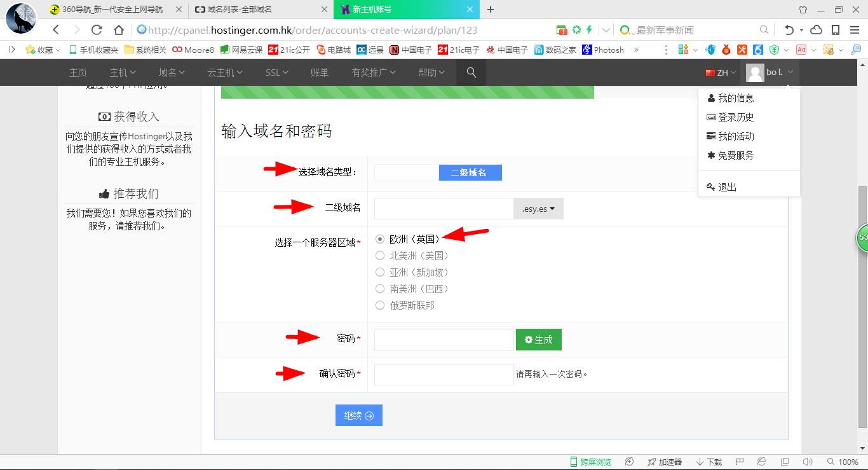Viewport: 868px width, 470px height.
Task: Mute the page with the speaker icon
Action: click(x=808, y=462)
